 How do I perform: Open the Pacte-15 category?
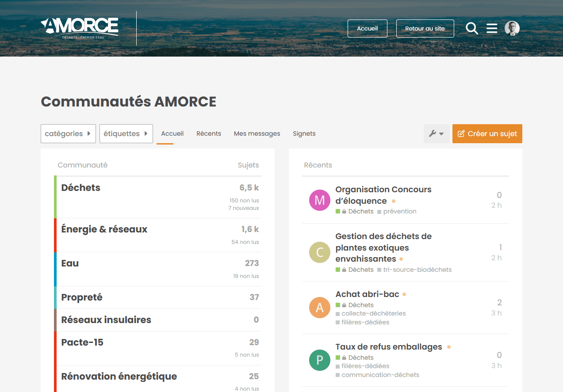(x=82, y=343)
